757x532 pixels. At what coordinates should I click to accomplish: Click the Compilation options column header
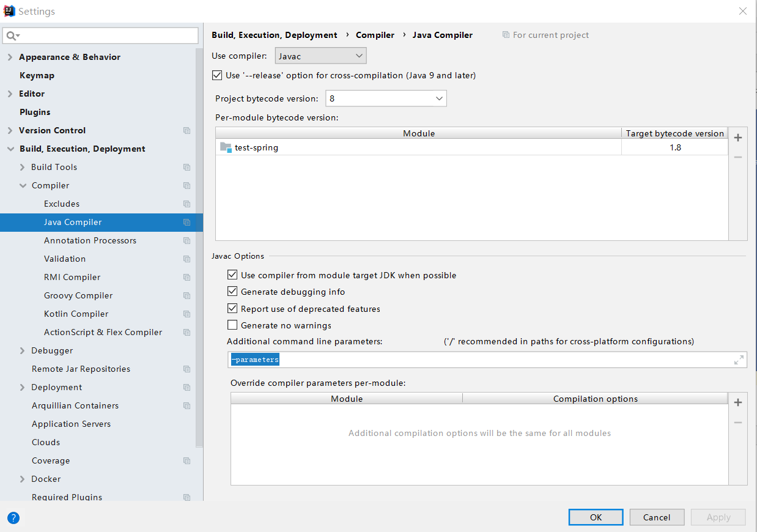coord(595,399)
